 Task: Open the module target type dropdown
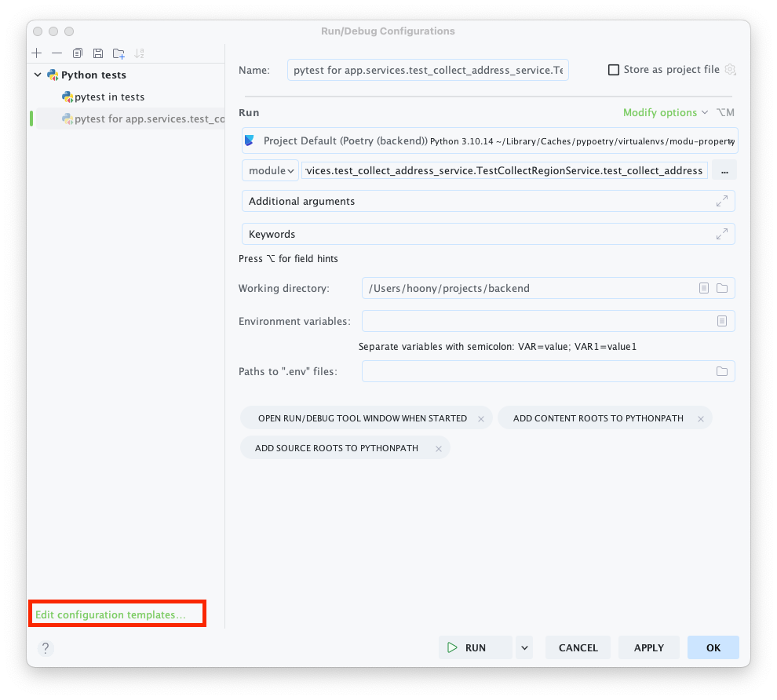(x=270, y=170)
